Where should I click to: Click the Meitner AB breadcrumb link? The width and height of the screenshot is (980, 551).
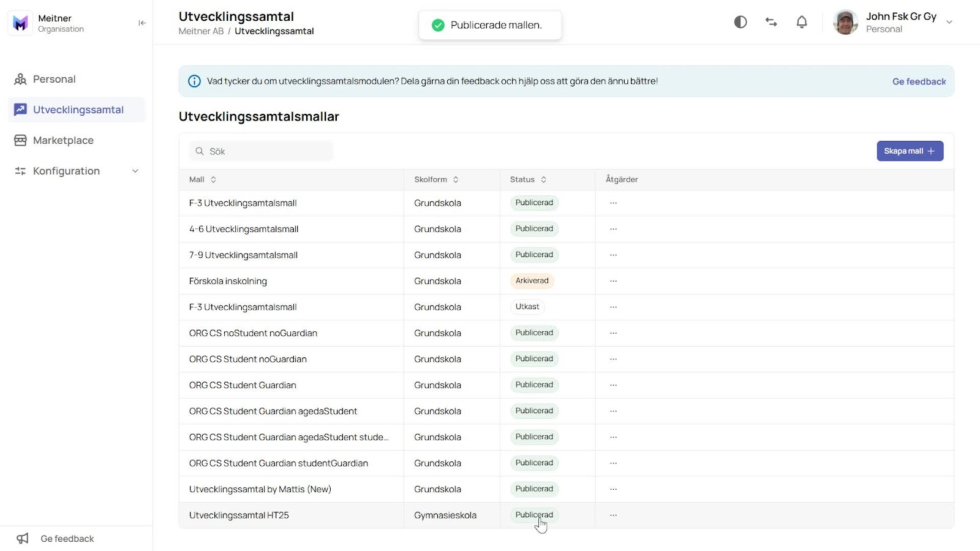click(x=201, y=31)
